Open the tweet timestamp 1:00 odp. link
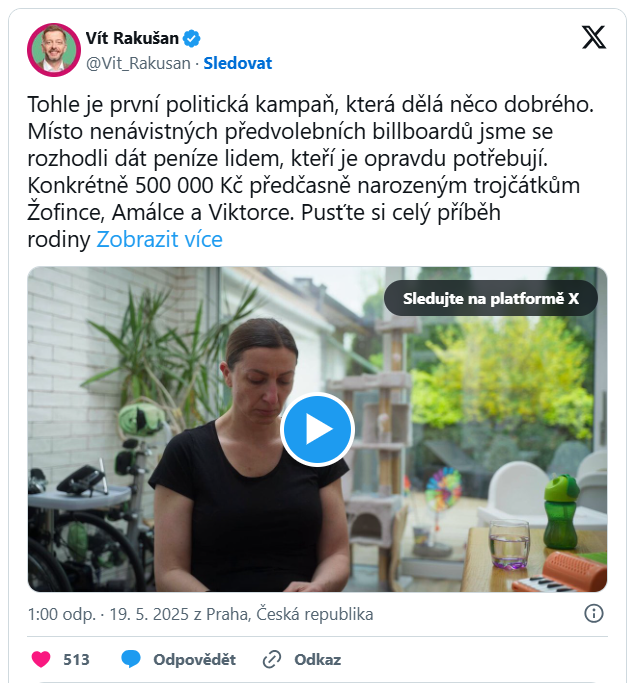Viewport: 632px width, 683px height. pos(61,614)
